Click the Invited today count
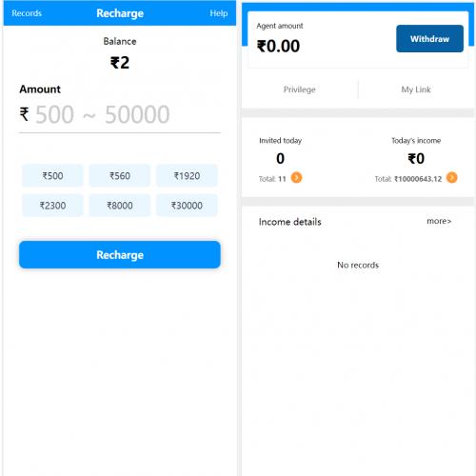This screenshot has height=476, width=476. point(280,158)
